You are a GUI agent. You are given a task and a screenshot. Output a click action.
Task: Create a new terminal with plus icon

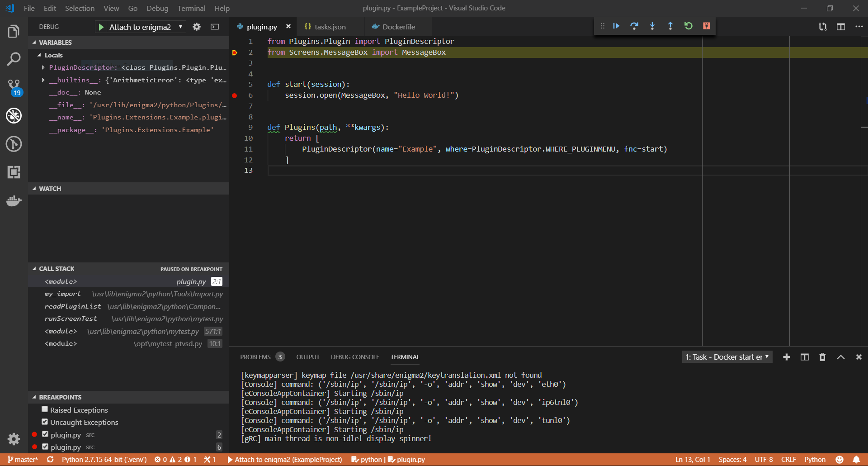coord(787,357)
